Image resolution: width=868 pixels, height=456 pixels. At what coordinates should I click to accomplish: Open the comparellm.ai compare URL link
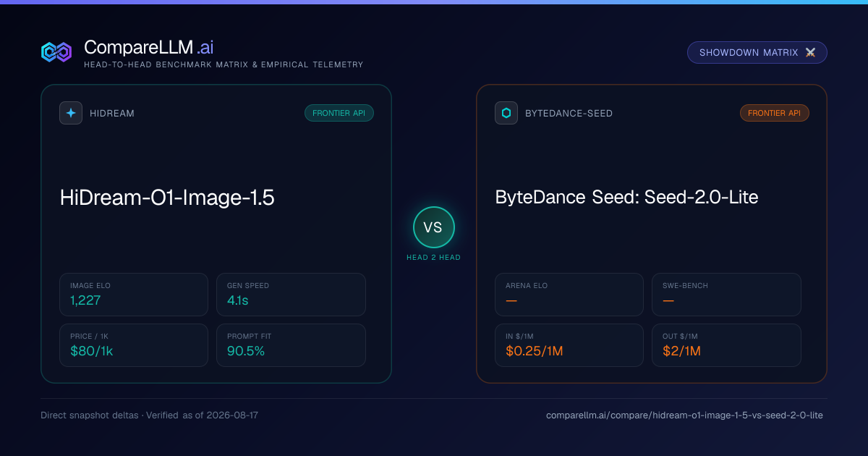click(x=684, y=415)
